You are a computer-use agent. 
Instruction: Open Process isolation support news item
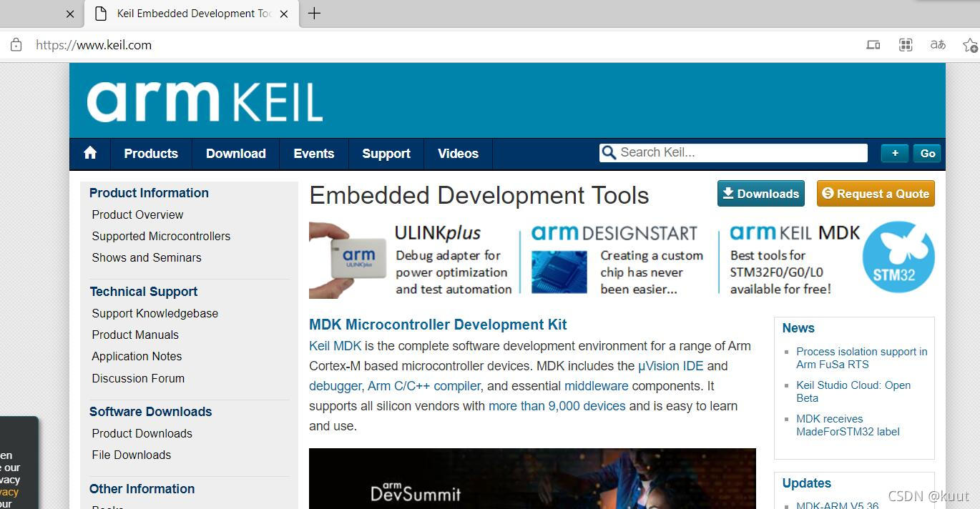point(861,357)
